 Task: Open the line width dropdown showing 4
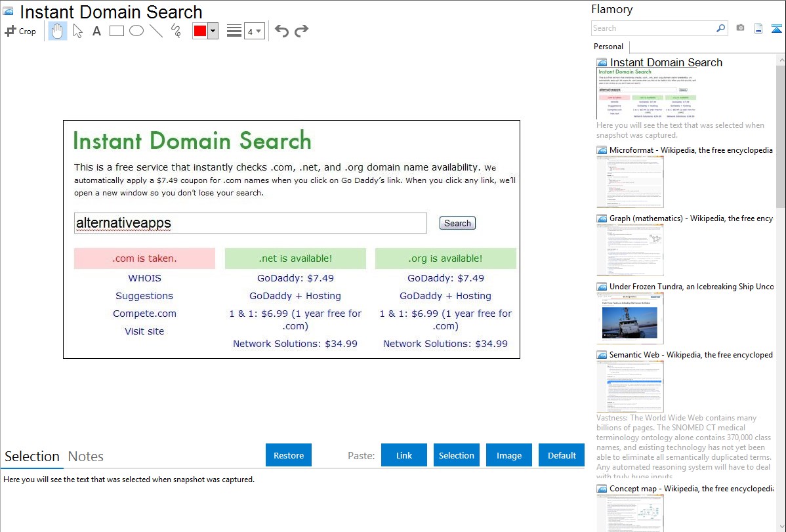[255, 31]
